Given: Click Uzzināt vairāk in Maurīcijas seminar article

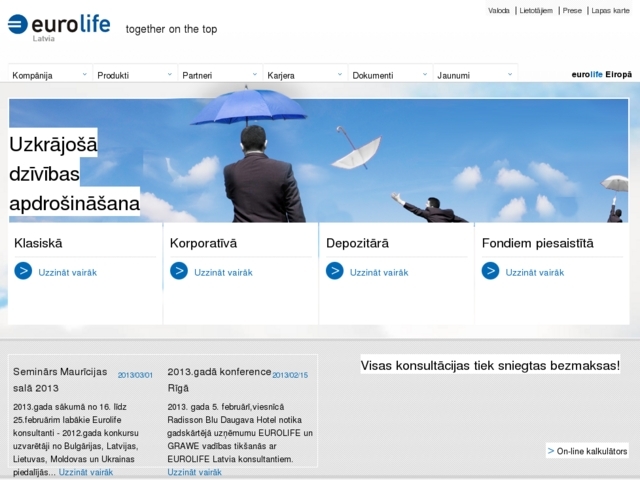Looking at the screenshot, I should click(86, 472).
